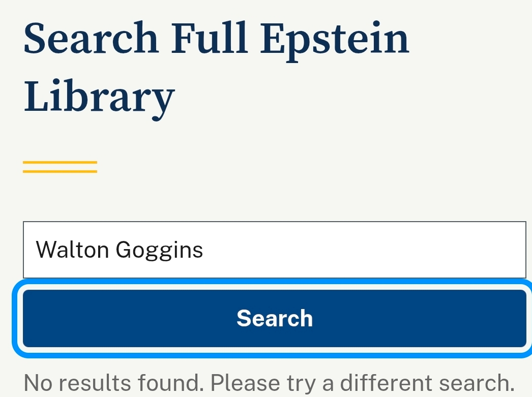Click the word "Epstein" in the page heading
The image size is (532, 397).
[x=335, y=40]
